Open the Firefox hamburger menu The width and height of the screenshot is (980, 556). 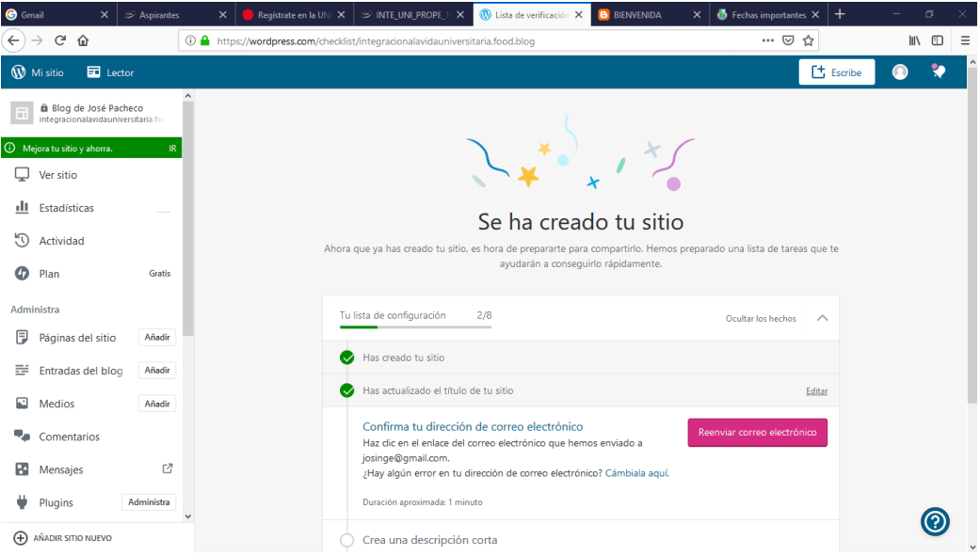(x=965, y=40)
